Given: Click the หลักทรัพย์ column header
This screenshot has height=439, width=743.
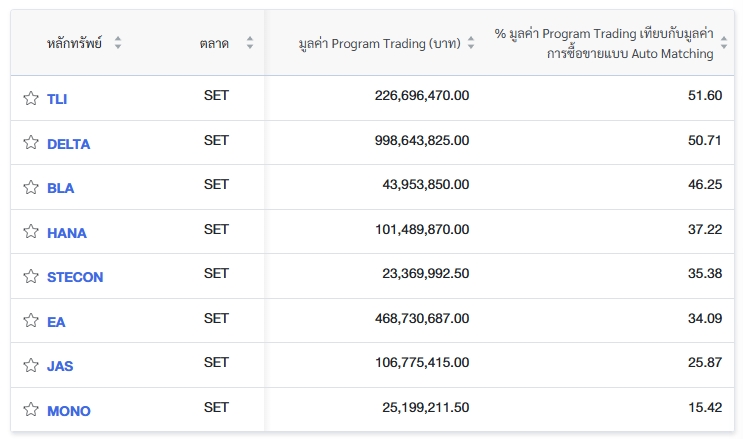Looking at the screenshot, I should coord(74,43).
